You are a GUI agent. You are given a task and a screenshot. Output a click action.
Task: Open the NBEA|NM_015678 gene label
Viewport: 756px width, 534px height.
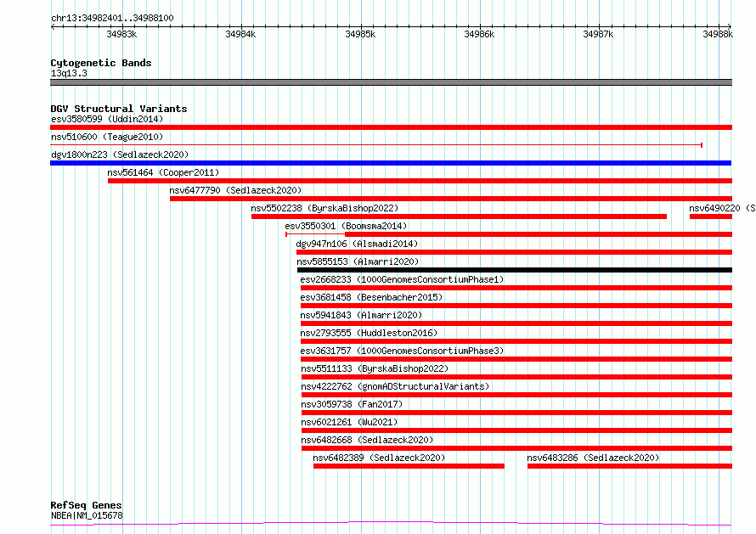(87, 515)
